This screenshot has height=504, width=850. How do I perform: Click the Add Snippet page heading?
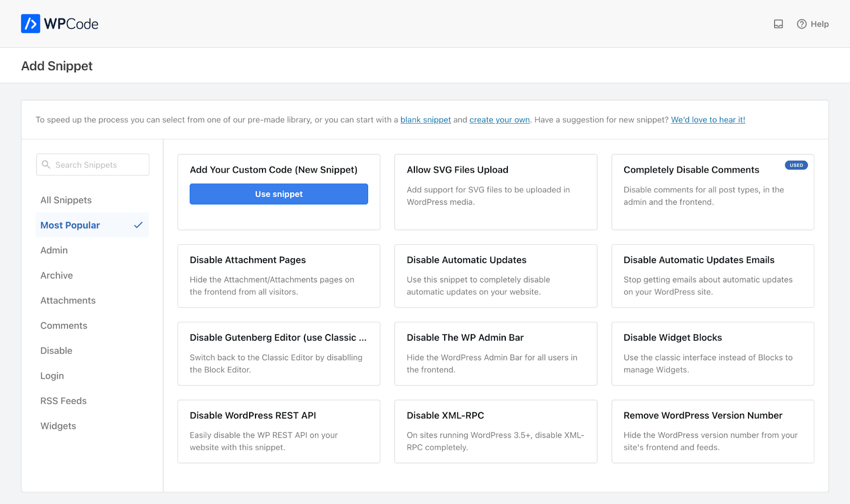pos(57,66)
